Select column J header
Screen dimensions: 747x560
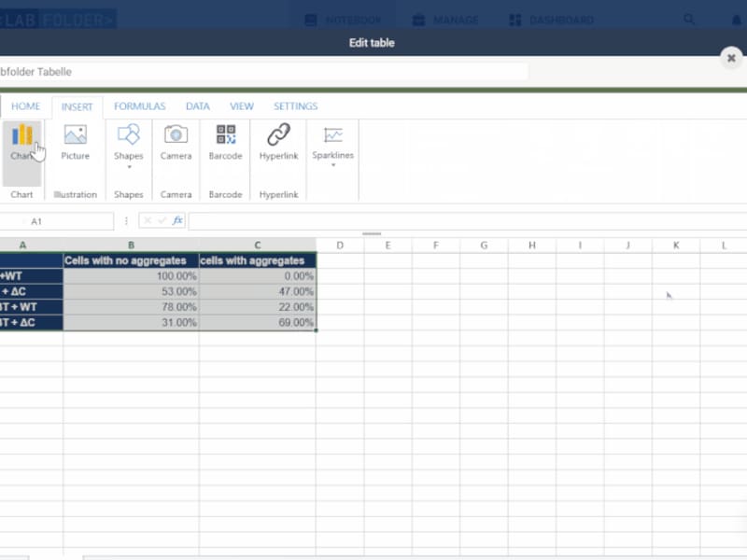[627, 245]
